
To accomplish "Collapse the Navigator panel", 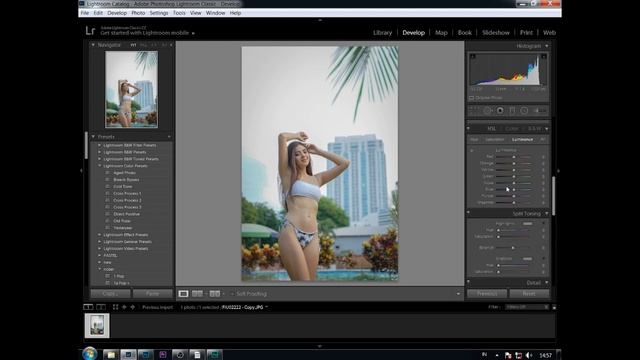I will 93,45.
